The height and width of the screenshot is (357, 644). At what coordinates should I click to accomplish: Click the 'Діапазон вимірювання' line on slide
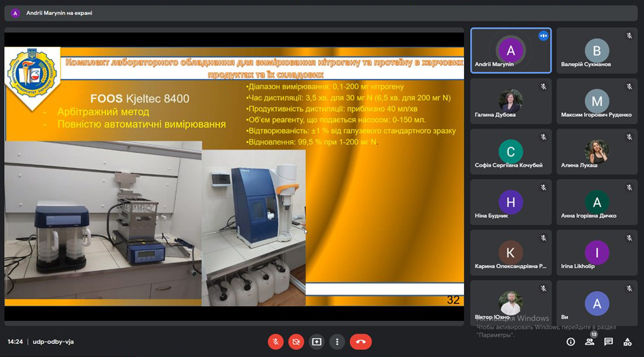(x=325, y=87)
